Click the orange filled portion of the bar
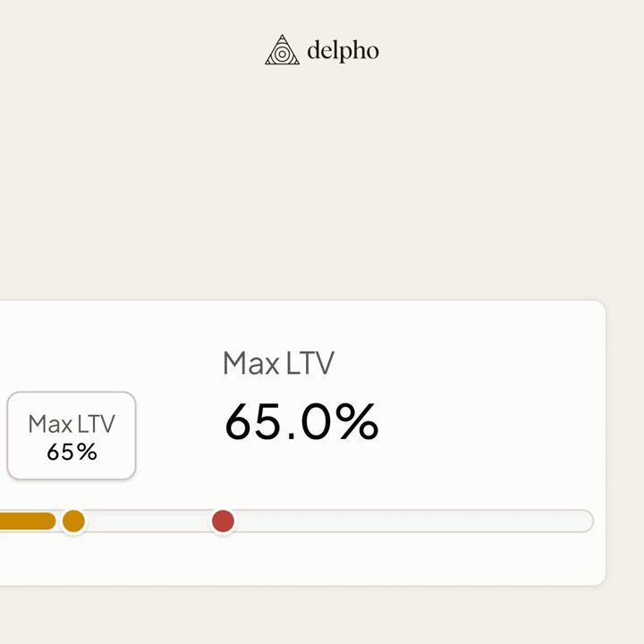The height and width of the screenshot is (644, 644). [27, 521]
